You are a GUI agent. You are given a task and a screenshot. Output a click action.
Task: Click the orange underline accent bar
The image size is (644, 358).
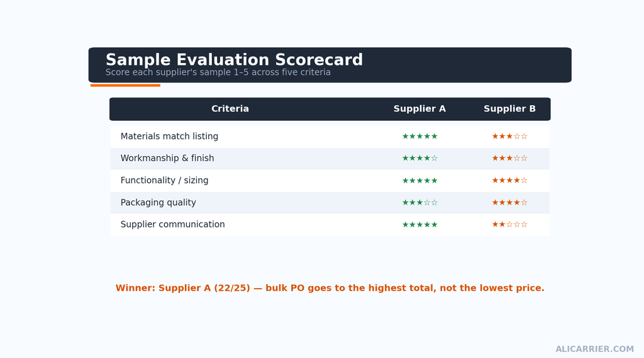[125, 86]
